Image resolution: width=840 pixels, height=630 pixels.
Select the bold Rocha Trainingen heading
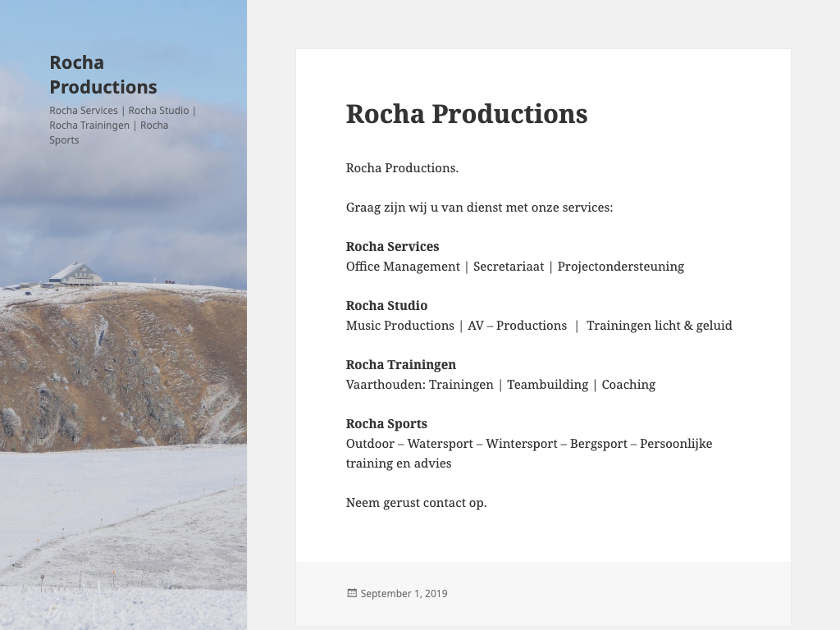point(400,364)
